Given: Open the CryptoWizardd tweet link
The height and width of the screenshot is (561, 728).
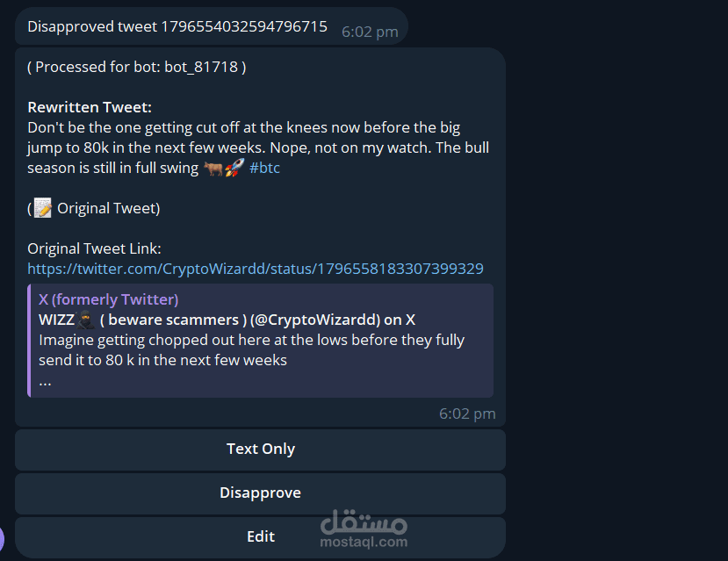Looking at the screenshot, I should coord(256,269).
